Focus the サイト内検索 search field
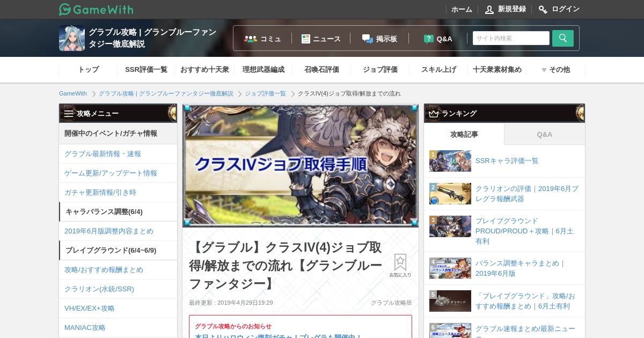 [511, 38]
